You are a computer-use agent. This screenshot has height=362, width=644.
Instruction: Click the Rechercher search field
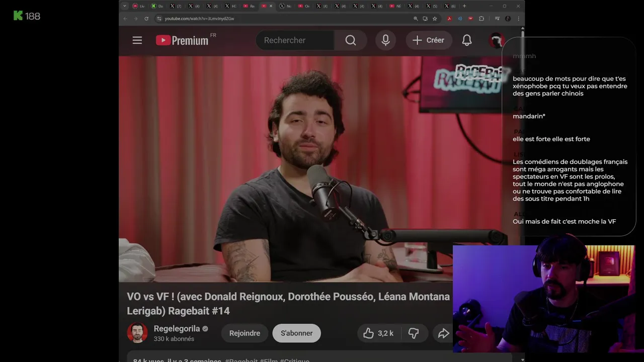tap(295, 40)
